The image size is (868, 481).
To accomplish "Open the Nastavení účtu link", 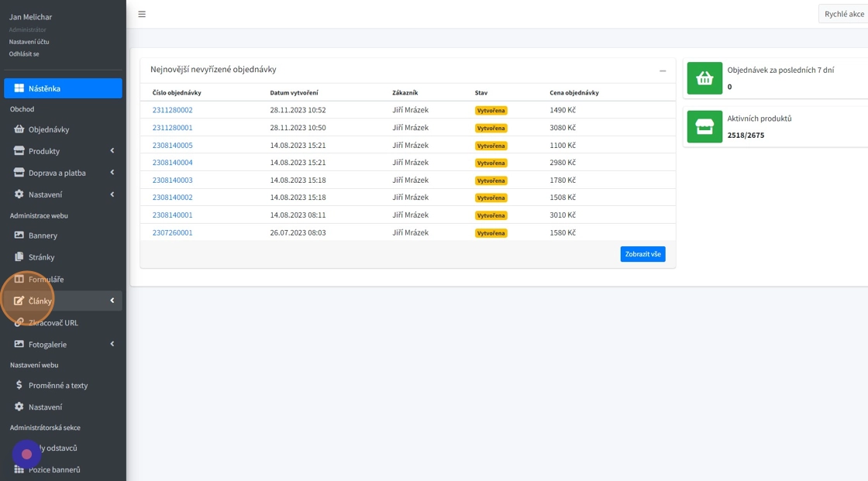I will (29, 42).
